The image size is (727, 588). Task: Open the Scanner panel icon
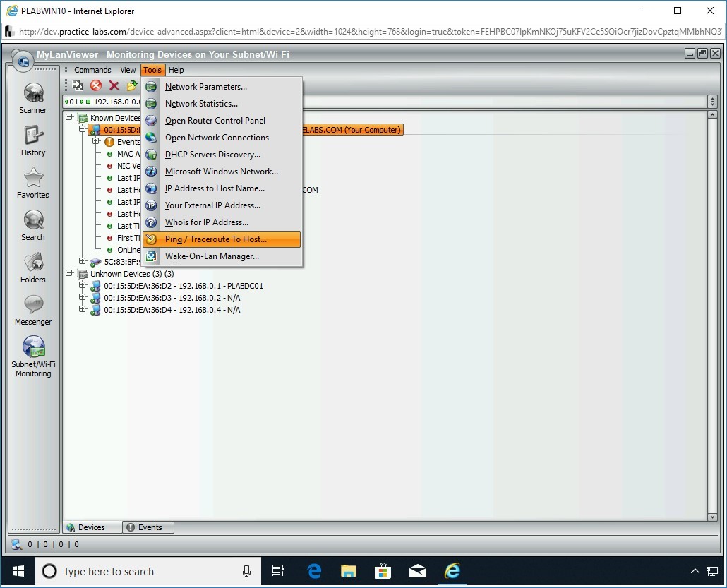[x=33, y=94]
